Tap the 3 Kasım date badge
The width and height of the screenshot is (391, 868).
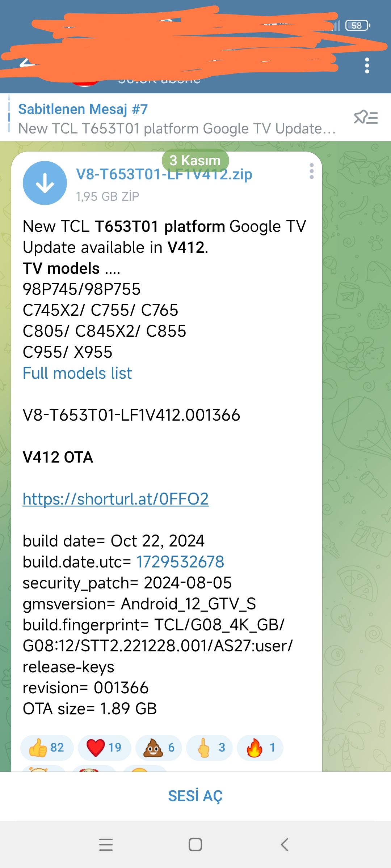pos(195,160)
